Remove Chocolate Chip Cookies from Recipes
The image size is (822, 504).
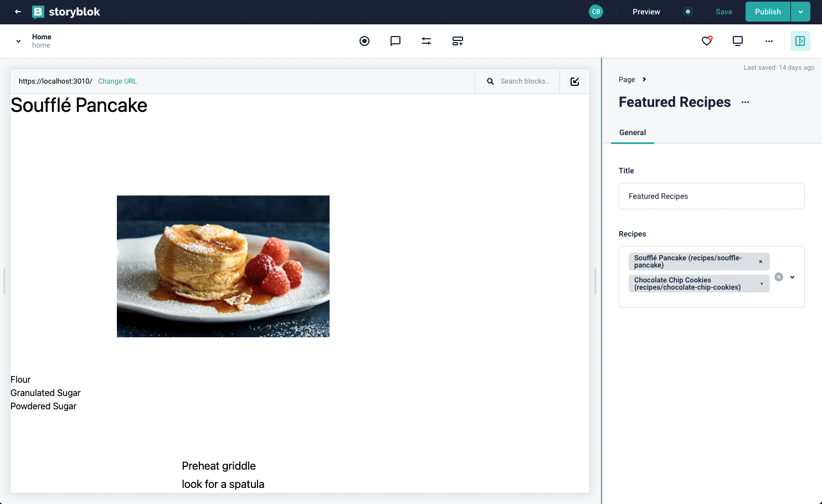coord(762,284)
